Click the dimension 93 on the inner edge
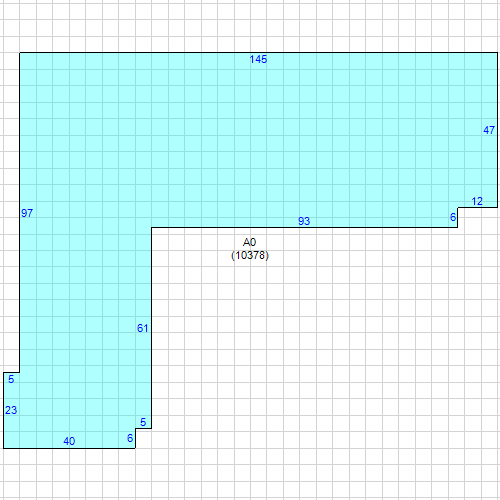The height and width of the screenshot is (500, 500). pos(304,221)
